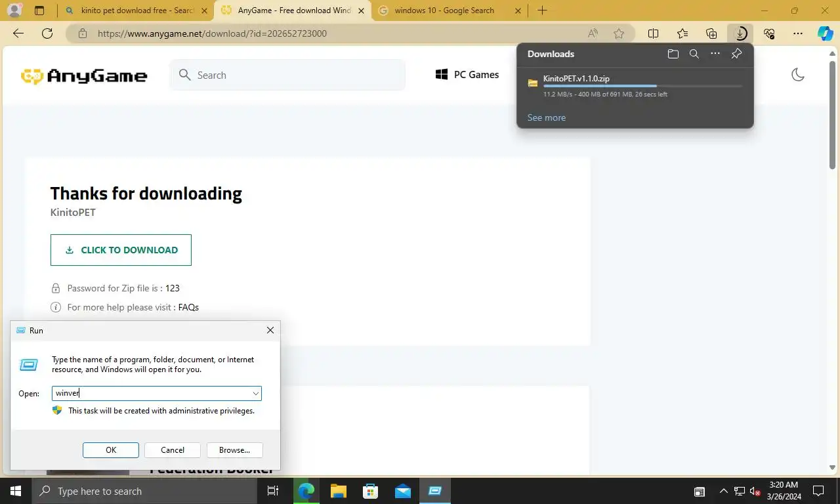This screenshot has width=840, height=504.
Task: Open Edge Settings and more menu
Action: [x=798, y=33]
